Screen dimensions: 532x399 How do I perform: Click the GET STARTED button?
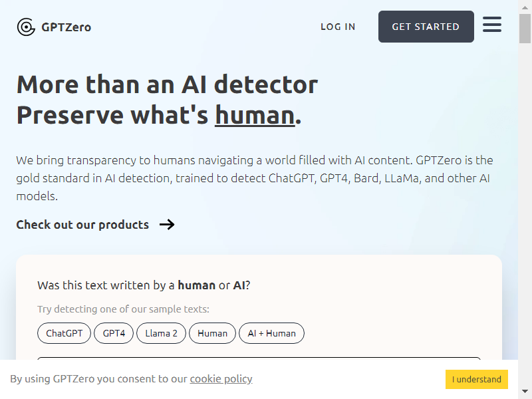coord(426,27)
